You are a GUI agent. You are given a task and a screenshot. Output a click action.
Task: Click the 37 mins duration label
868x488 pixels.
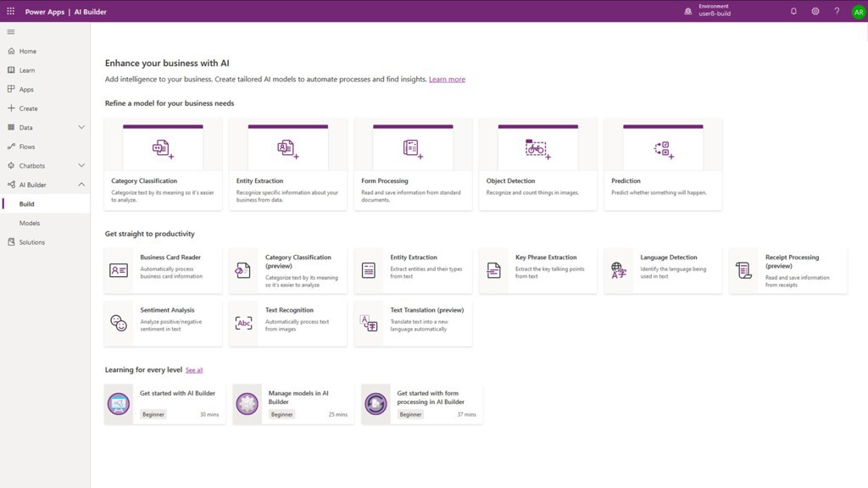(466, 414)
